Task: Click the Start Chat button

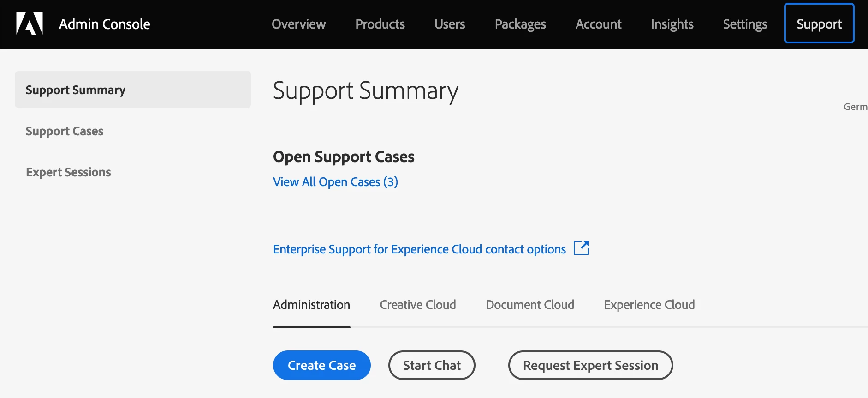Action: [432, 365]
